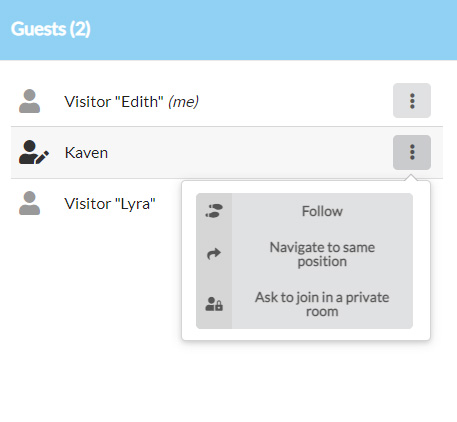Click the "(me)" label next to Edith
The image size is (457, 422).
coord(184,102)
